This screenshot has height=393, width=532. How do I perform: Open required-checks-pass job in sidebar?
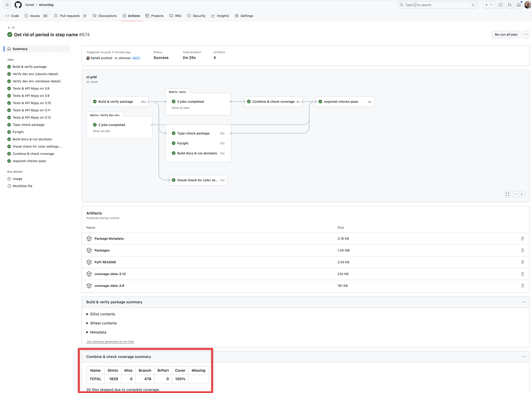[x=29, y=161]
